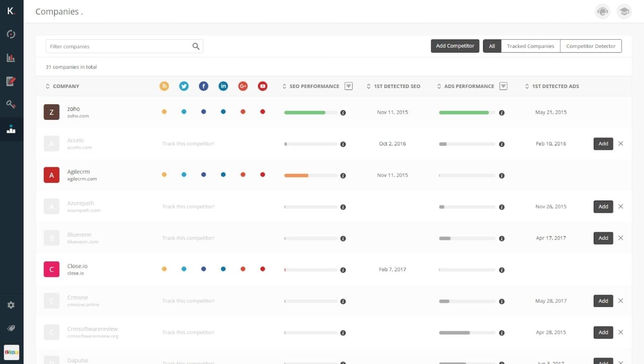Open ads performance info icon for zoho

(502, 113)
